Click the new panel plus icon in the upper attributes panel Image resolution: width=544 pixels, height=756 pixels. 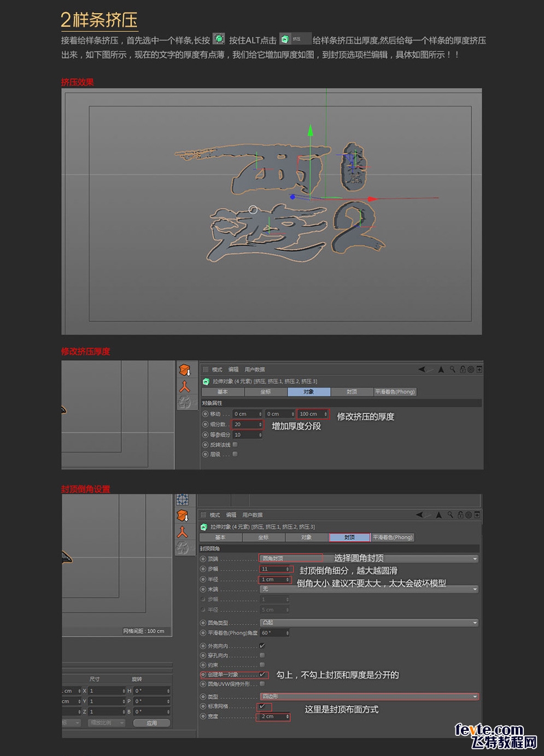pos(479,370)
